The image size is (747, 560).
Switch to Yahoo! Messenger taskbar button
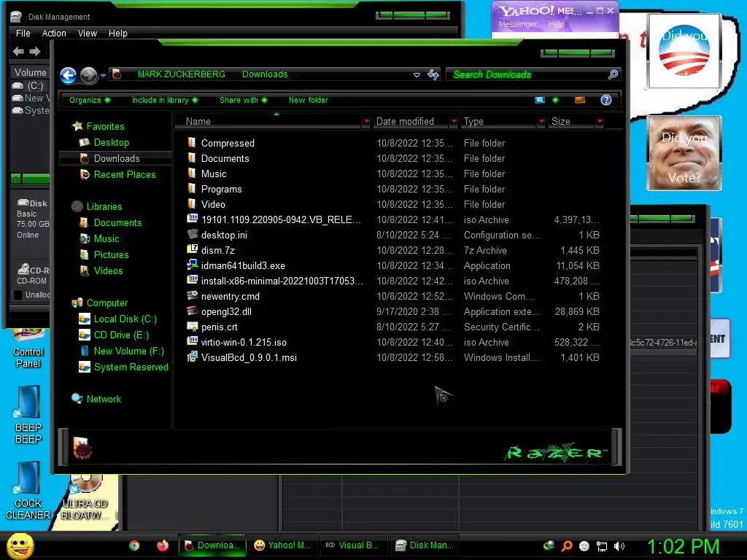(x=282, y=545)
